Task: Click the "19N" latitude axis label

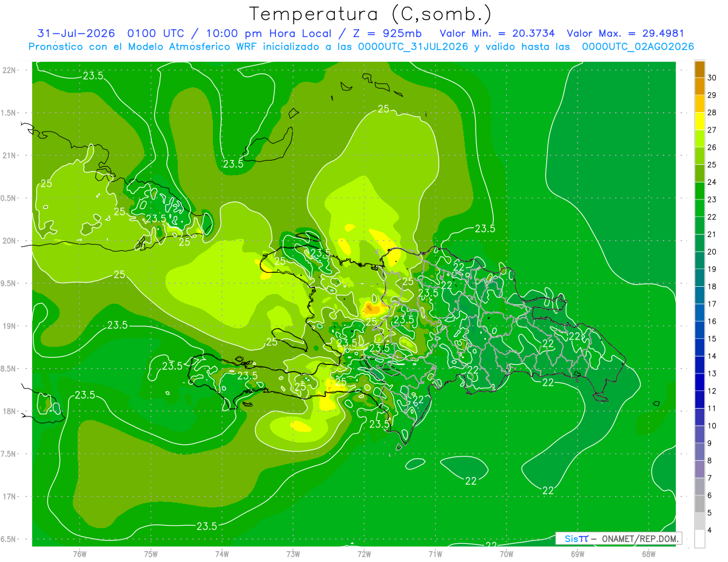Action: pos(10,326)
